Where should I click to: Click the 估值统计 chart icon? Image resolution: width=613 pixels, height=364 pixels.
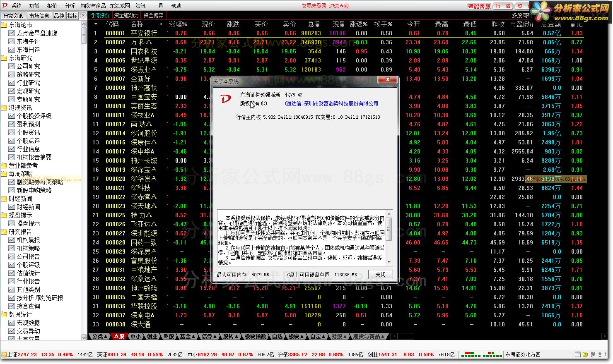[x=12, y=273]
